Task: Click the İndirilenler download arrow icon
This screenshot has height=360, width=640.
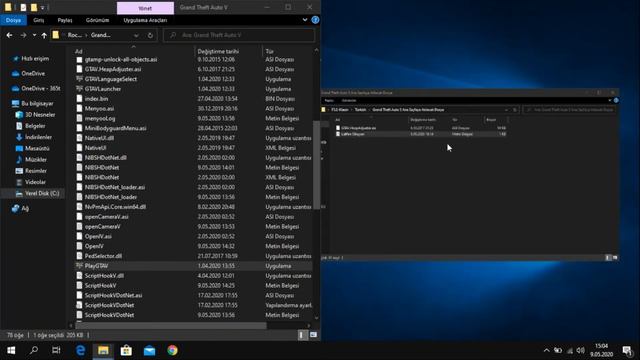Action: [19, 137]
